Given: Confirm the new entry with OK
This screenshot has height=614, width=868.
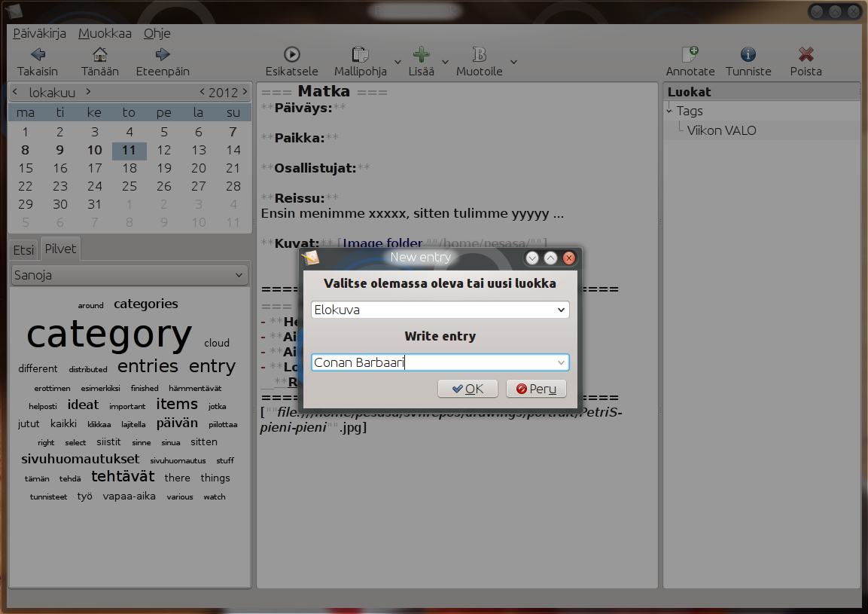Looking at the screenshot, I should 468,389.
